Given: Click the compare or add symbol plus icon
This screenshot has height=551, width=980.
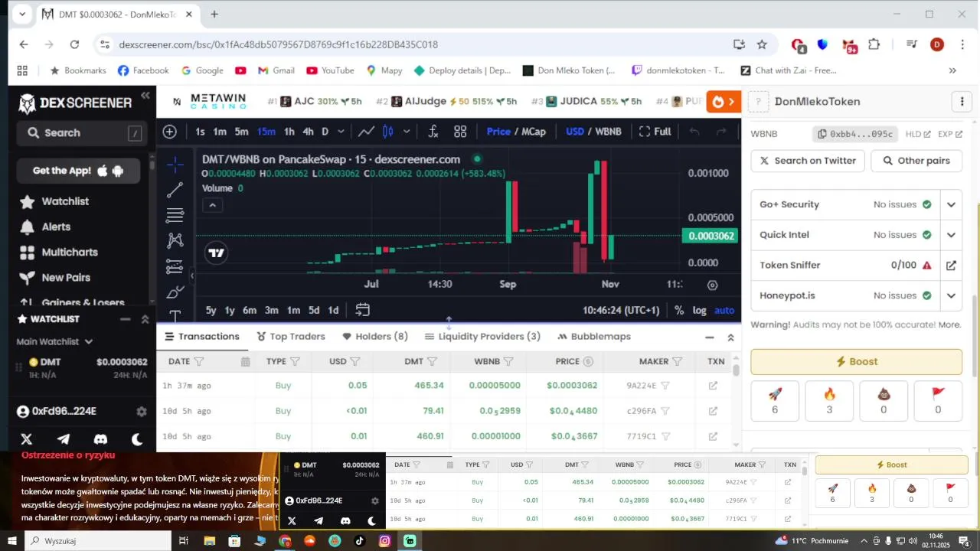Looking at the screenshot, I should (x=170, y=132).
